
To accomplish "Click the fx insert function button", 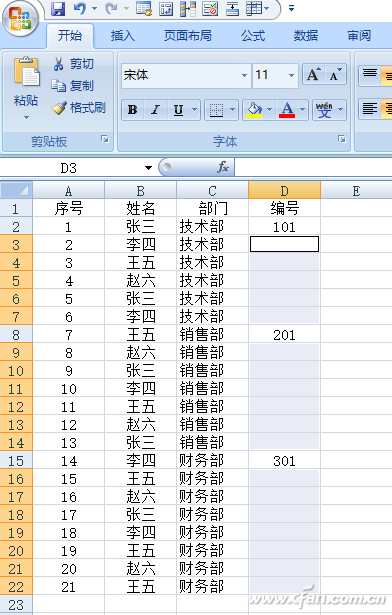I will tap(222, 167).
